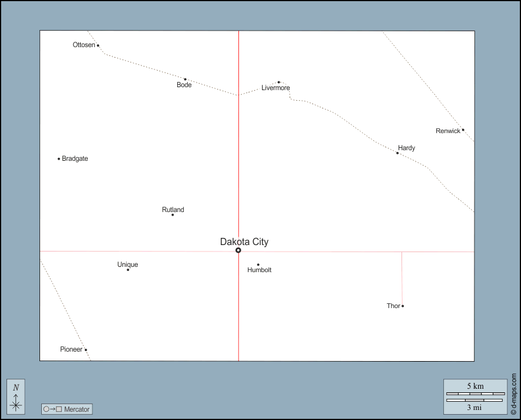Select the Rutland town label

click(173, 210)
